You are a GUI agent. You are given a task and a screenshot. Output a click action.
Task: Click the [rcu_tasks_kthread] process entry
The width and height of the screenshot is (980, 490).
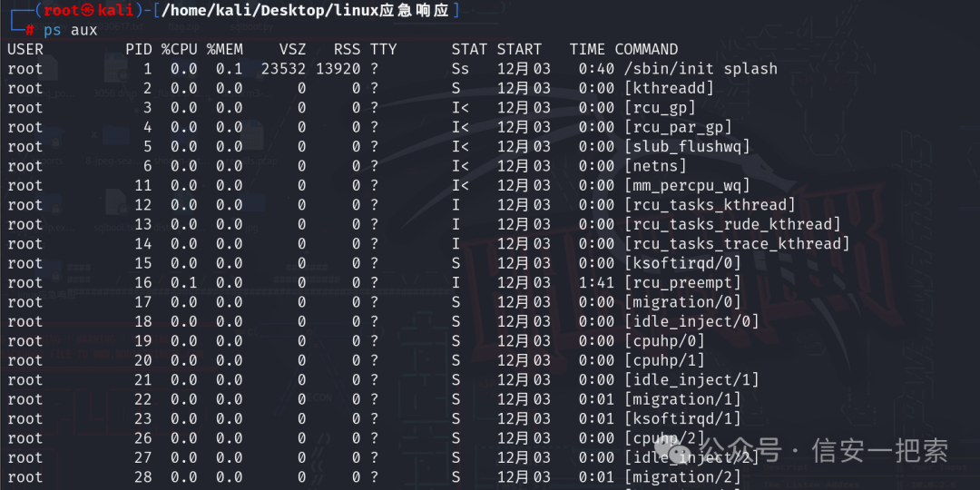(710, 204)
